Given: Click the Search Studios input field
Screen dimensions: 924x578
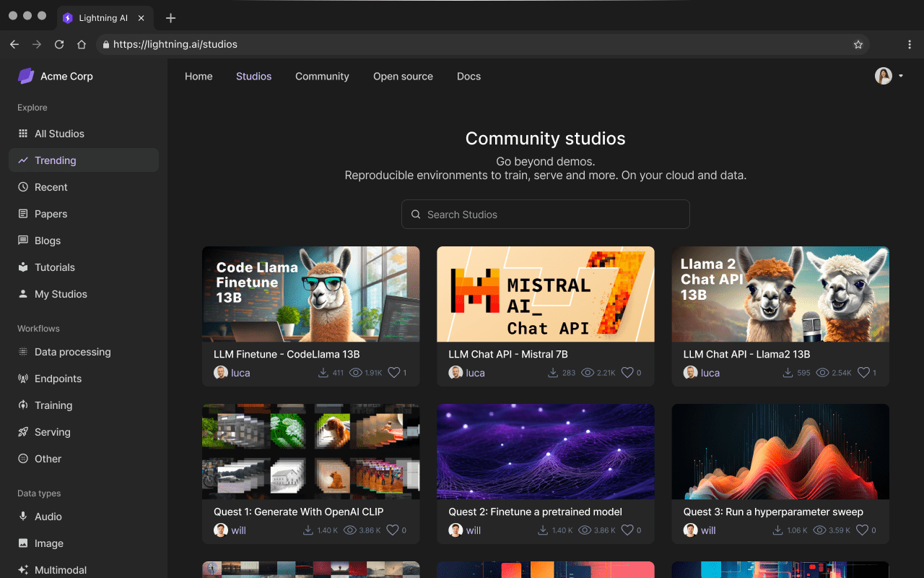Looking at the screenshot, I should tap(546, 215).
